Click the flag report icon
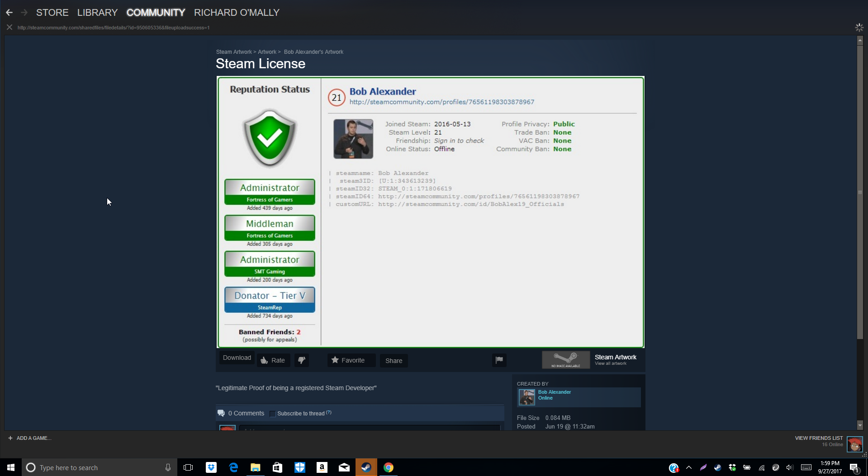The image size is (868, 476). point(499,360)
